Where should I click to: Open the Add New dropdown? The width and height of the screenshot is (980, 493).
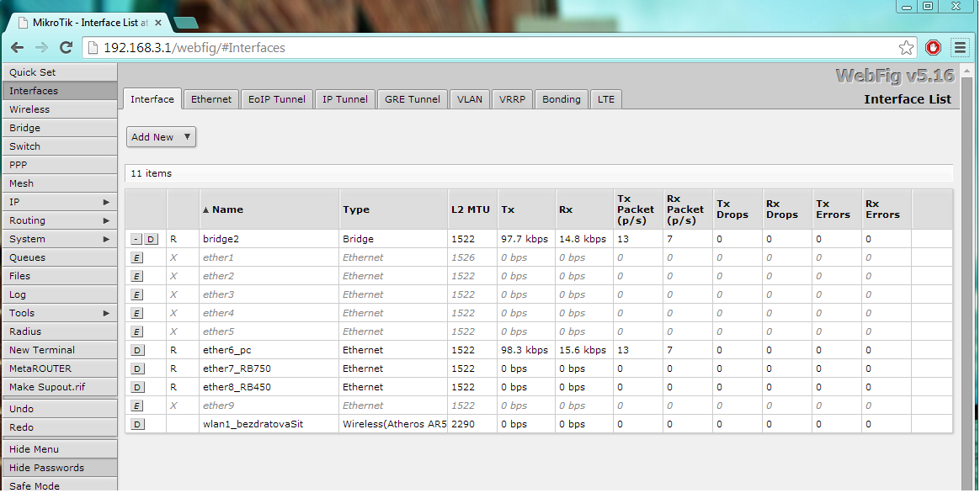[x=162, y=137]
